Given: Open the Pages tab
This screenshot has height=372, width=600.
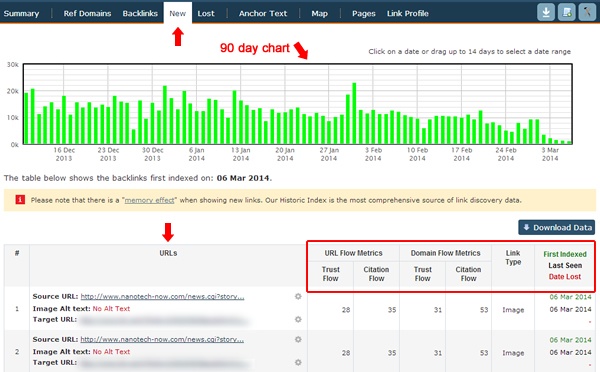Looking at the screenshot, I should [364, 13].
